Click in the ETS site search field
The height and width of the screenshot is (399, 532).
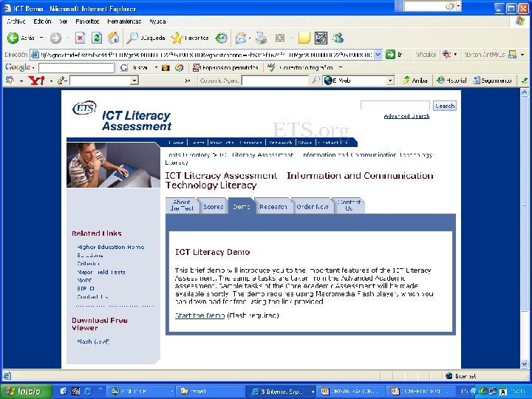[x=395, y=106]
